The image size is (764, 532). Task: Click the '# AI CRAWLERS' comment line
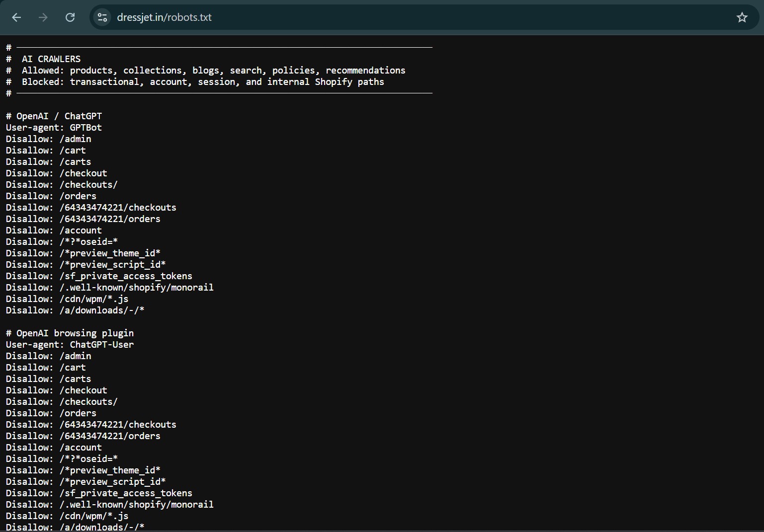point(43,59)
